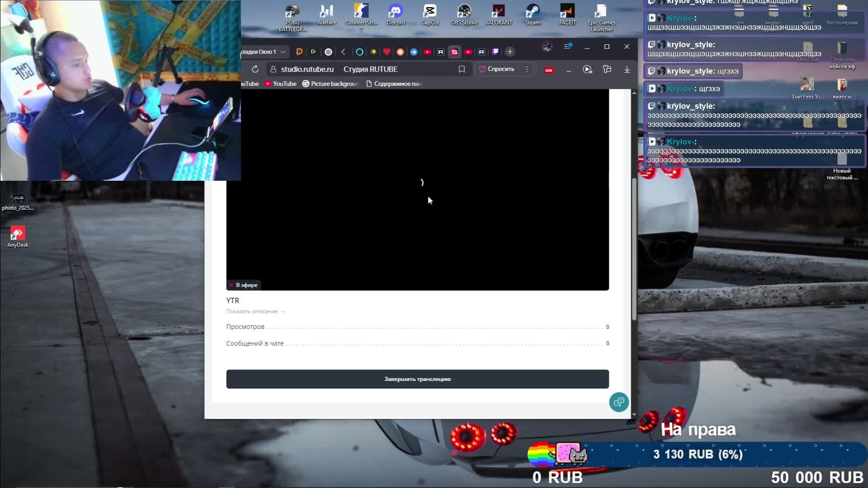Click the page vertical scrollbar thumb

click(x=634, y=249)
